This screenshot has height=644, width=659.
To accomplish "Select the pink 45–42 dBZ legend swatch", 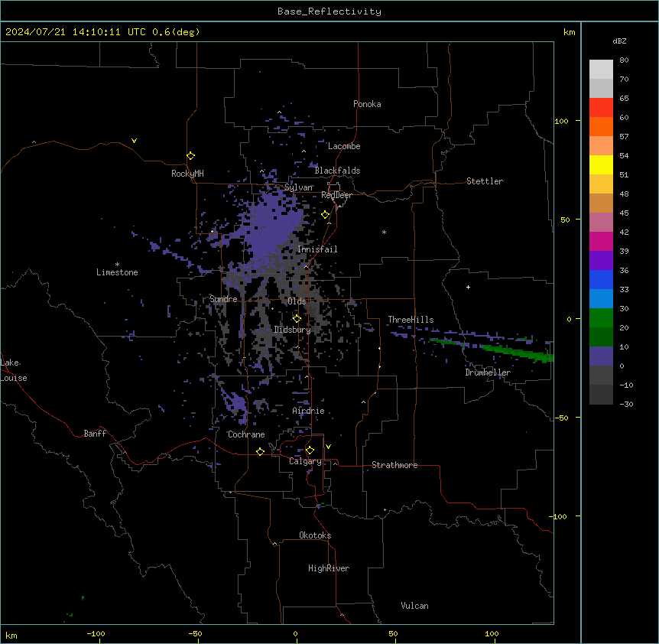I will point(601,223).
